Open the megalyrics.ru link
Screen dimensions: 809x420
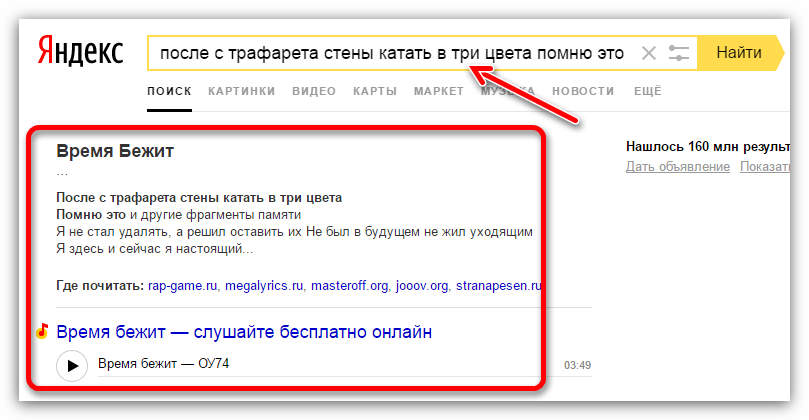pos(264,286)
